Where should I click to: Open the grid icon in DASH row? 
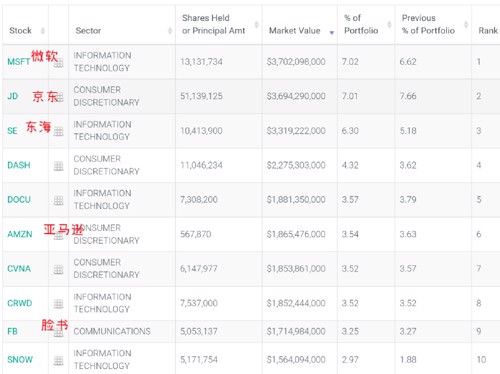click(58, 166)
